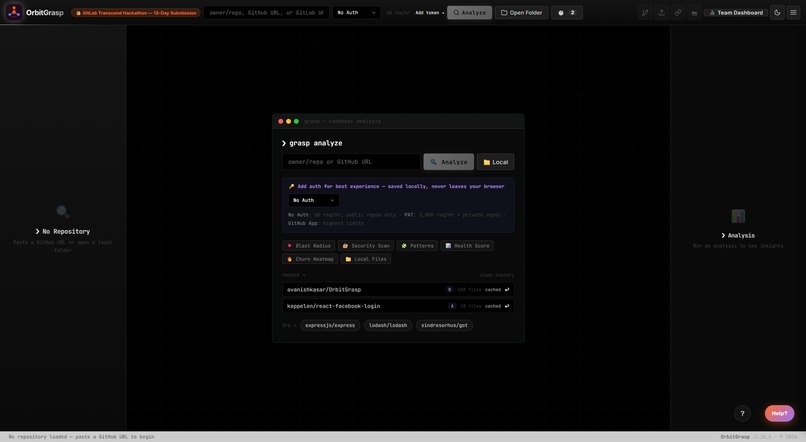Click status bar No repository loaded message

81,437
